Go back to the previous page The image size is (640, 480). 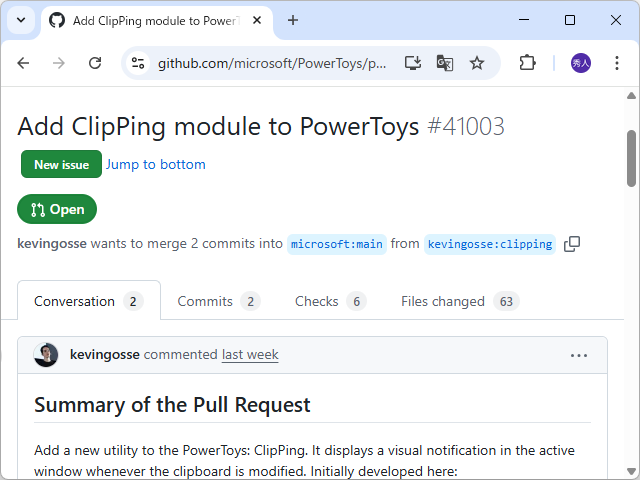pos(24,63)
